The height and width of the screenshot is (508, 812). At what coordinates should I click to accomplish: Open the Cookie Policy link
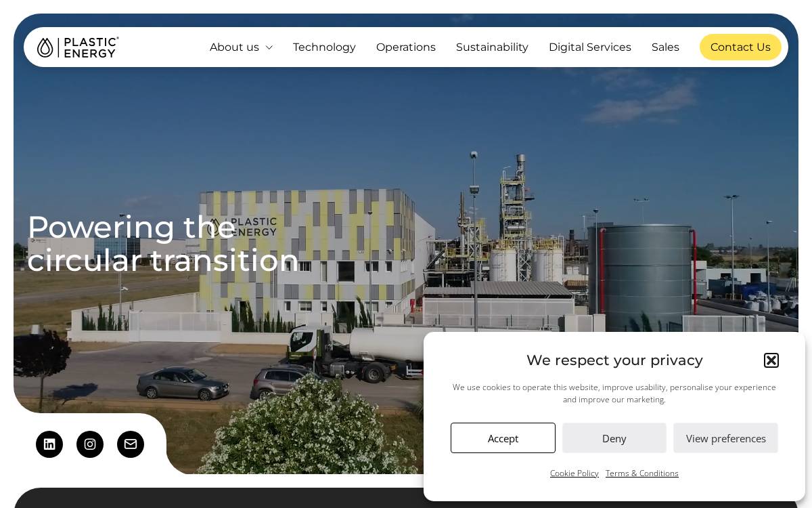[574, 473]
